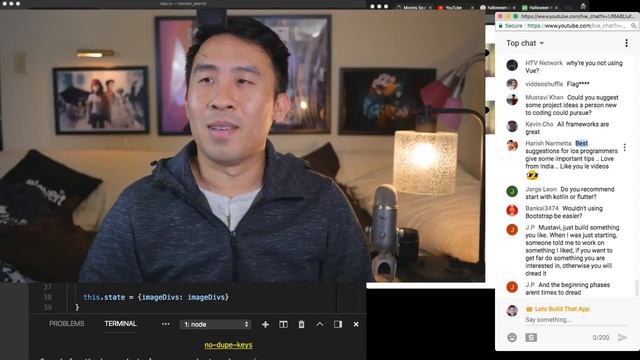Click Kevin Cho's avatar
This screenshot has width=640, height=360.
512,126
